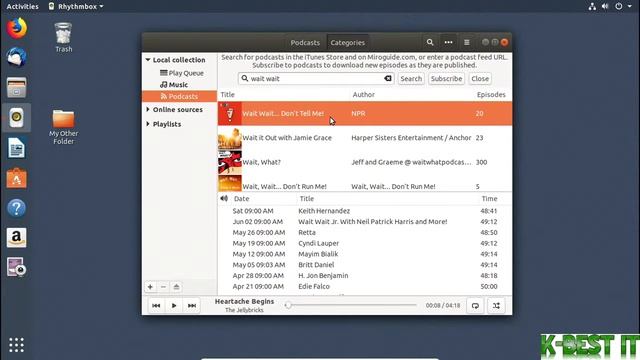Click the Rhythmbox icon in the dock
This screenshot has height=360, width=640.
16,118
